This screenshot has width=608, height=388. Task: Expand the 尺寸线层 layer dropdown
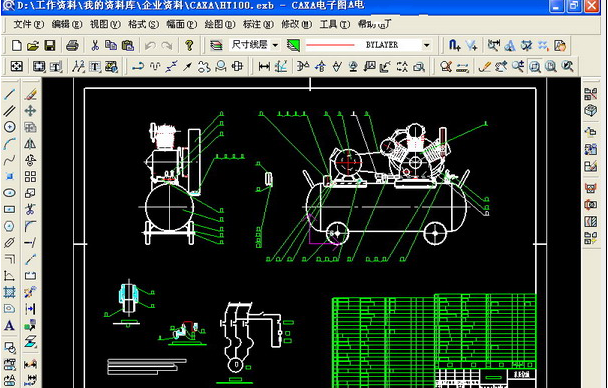tap(275, 45)
